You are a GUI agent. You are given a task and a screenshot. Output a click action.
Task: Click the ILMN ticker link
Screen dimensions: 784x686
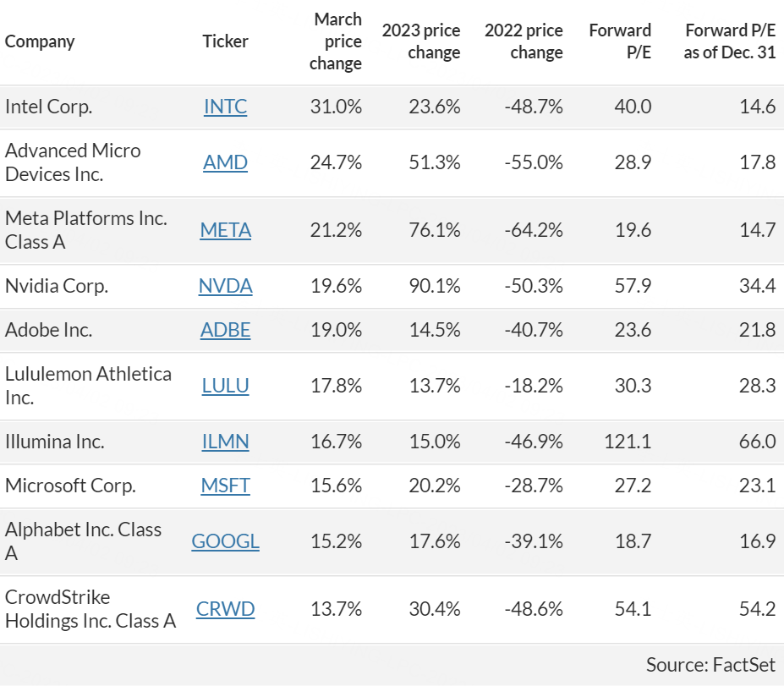click(x=225, y=442)
